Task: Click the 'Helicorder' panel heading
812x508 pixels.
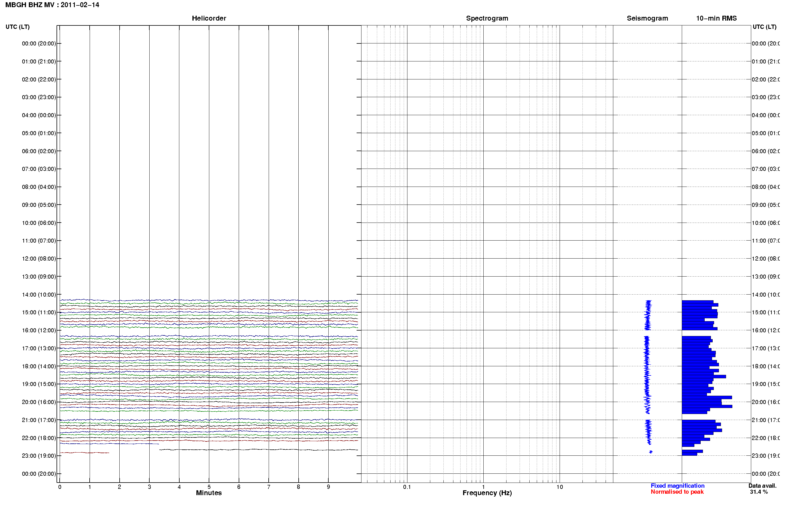Action: (x=209, y=18)
